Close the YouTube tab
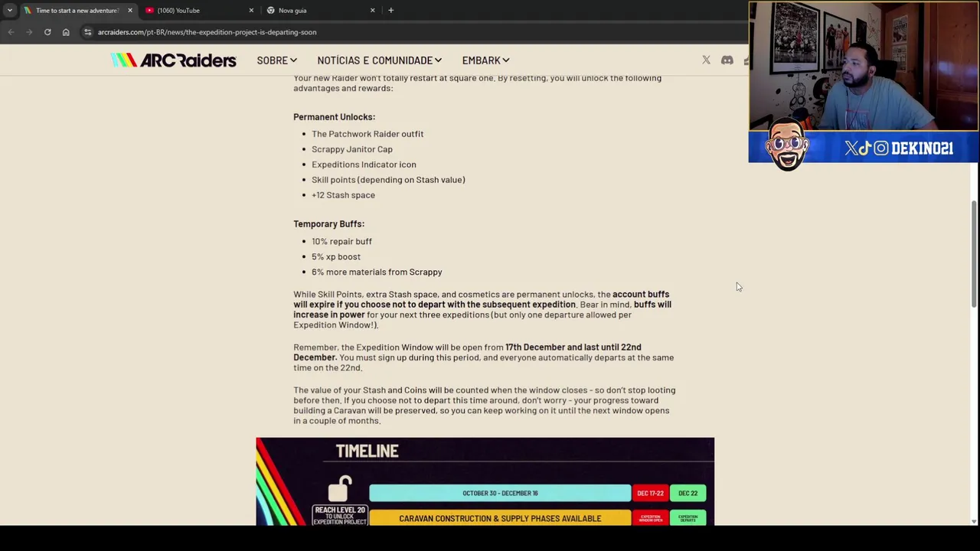This screenshot has height=551, width=980. point(251,11)
